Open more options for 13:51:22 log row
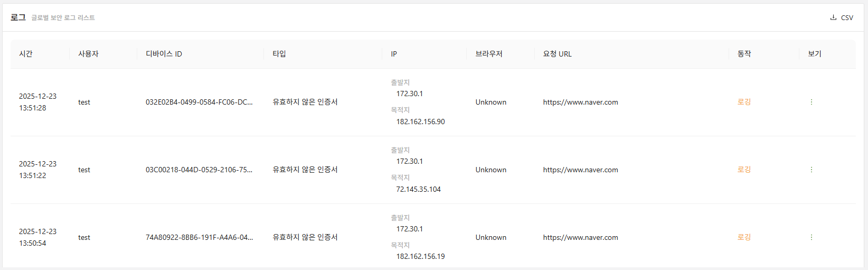The width and height of the screenshot is (868, 270). click(812, 170)
